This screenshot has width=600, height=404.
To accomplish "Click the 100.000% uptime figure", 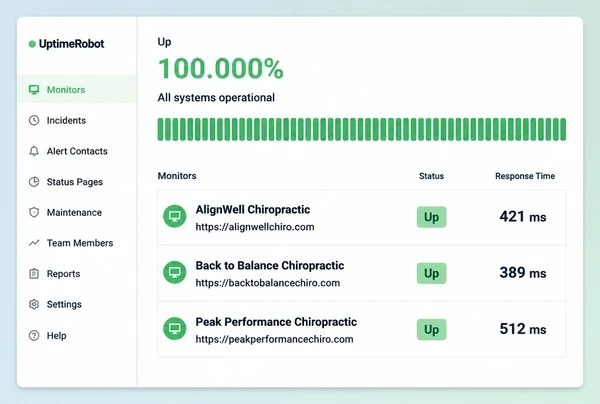I will coord(220,69).
